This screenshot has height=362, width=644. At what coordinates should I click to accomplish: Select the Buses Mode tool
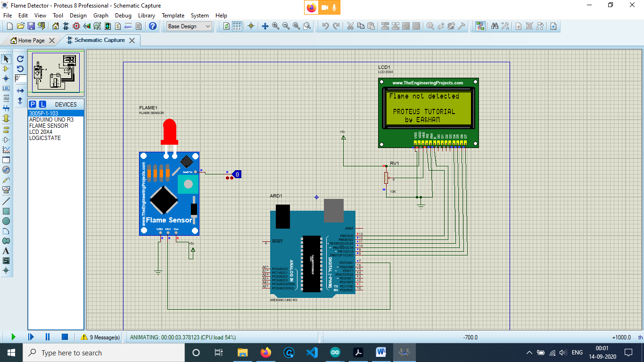click(x=6, y=108)
